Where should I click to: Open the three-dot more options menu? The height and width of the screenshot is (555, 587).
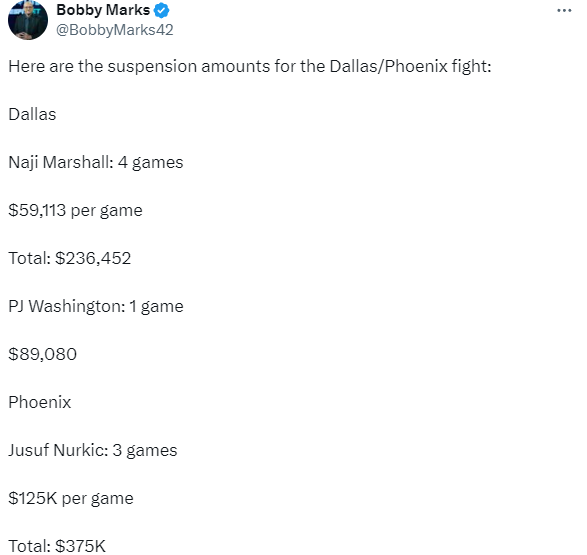[x=564, y=11]
